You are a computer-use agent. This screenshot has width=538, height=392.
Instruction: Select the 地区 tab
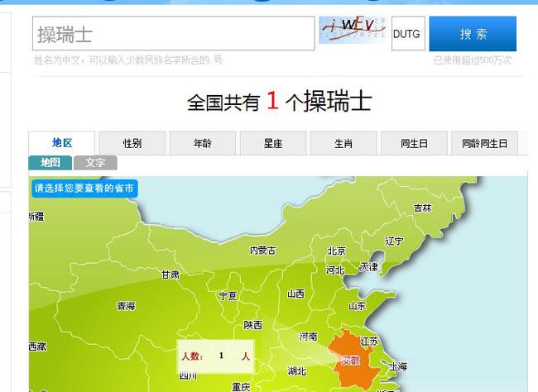(62, 143)
